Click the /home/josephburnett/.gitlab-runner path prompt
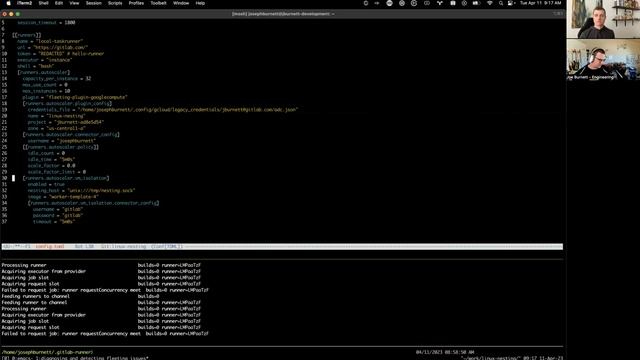The height and width of the screenshot is (360, 640). (47, 352)
